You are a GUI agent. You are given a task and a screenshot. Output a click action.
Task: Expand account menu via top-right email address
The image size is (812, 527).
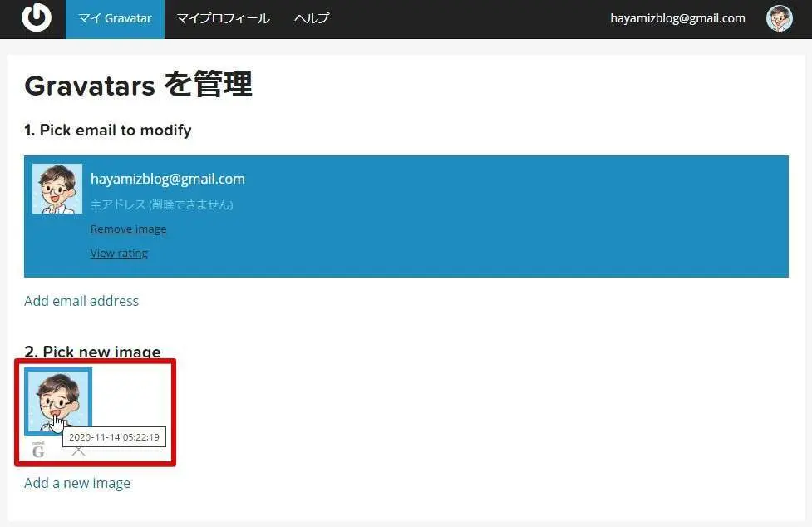tap(677, 18)
